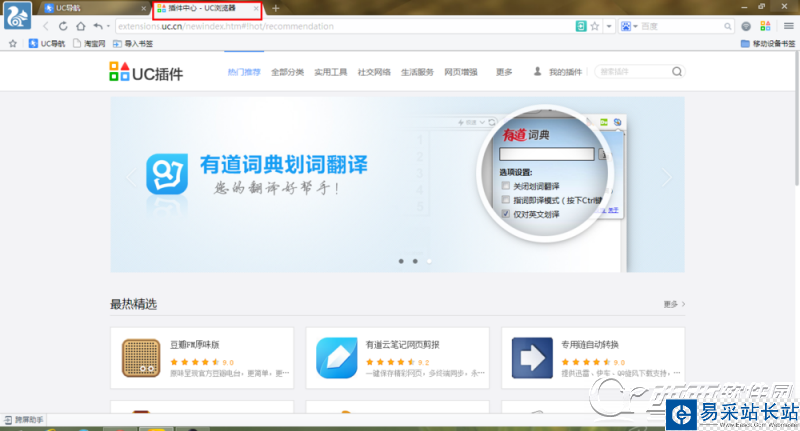
Task: Click the undo closed tab arrow
Action: (98, 26)
